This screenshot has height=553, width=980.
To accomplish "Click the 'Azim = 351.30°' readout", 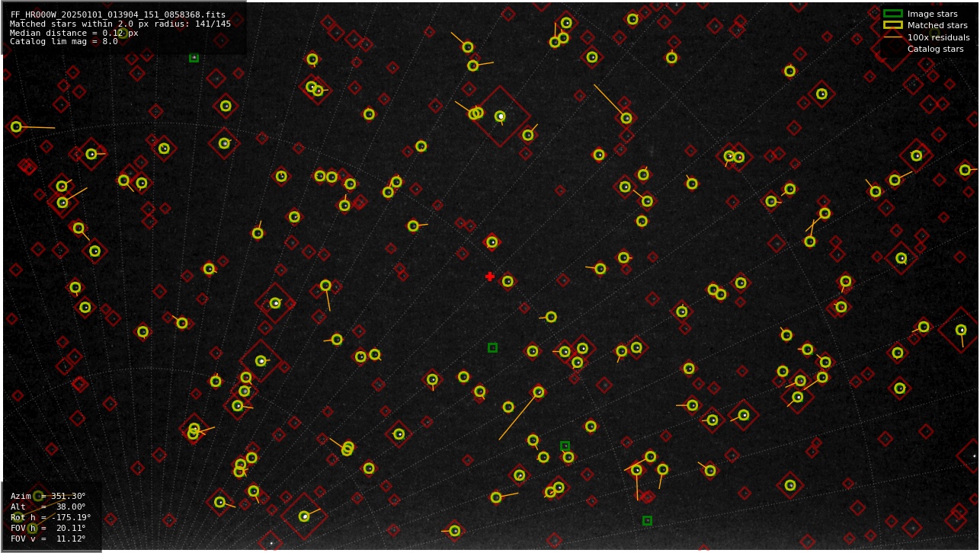I will (x=48, y=496).
